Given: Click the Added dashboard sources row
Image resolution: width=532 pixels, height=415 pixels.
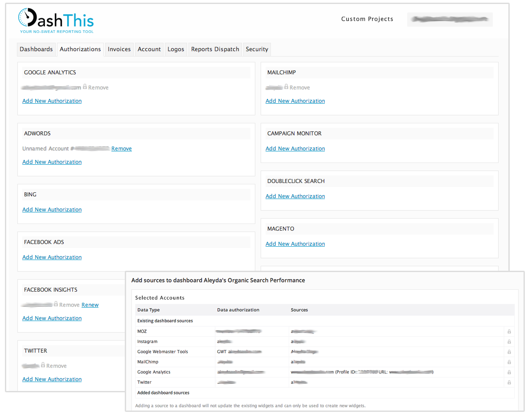Looking at the screenshot, I should pyautogui.click(x=325, y=393).
